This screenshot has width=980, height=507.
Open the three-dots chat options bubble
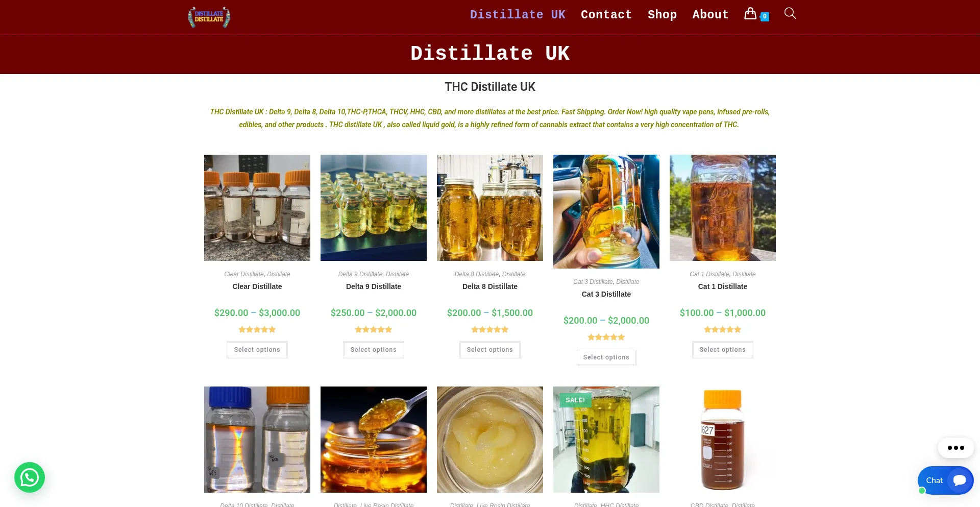(955, 448)
